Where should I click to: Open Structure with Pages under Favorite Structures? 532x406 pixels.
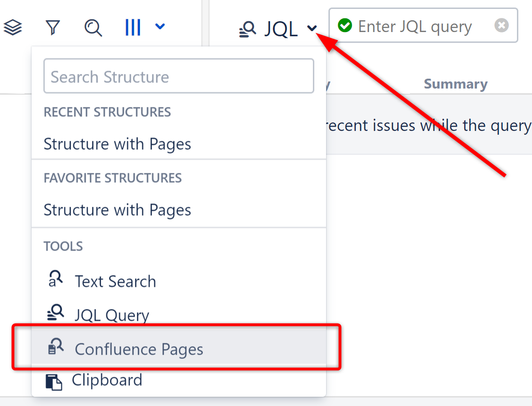[x=117, y=210]
